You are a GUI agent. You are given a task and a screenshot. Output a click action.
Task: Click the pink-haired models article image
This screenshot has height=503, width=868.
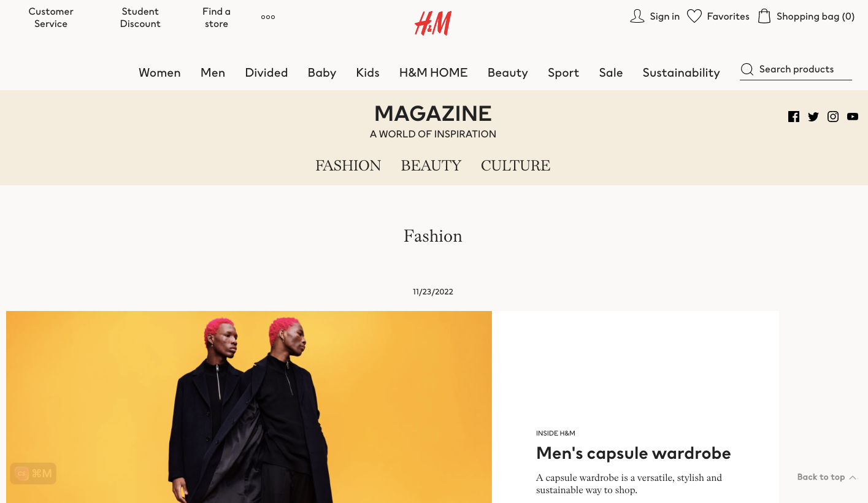click(x=249, y=407)
